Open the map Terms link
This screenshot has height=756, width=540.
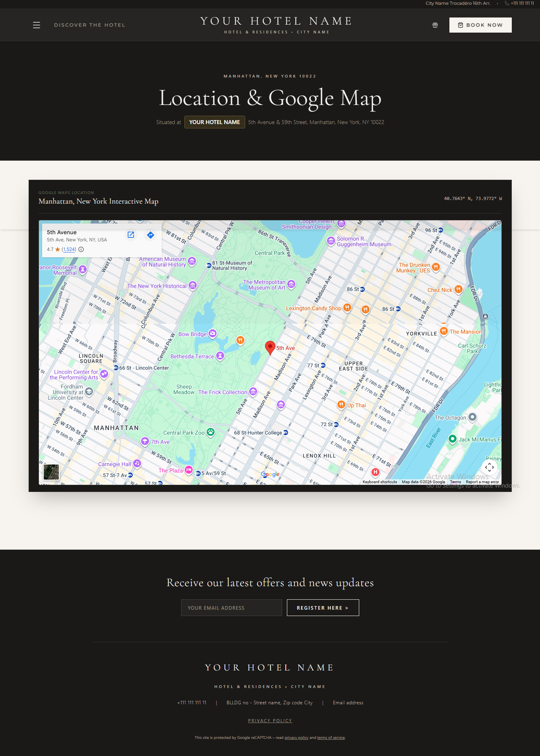tap(455, 482)
